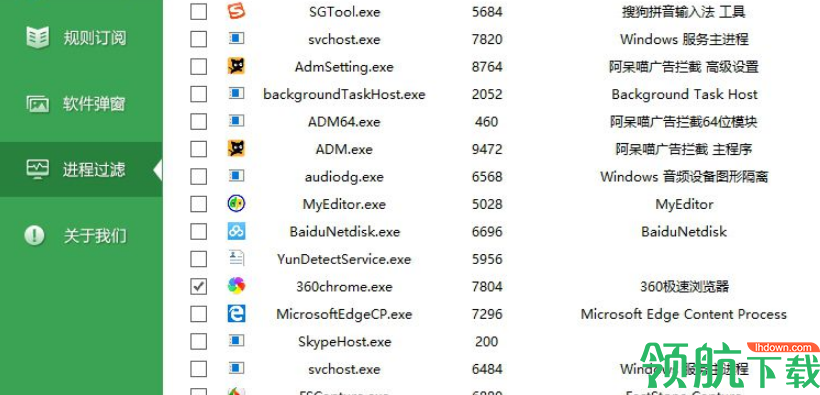The height and width of the screenshot is (395, 820).
Task: Check the ADM64.exe checkbox
Action: 198,121
